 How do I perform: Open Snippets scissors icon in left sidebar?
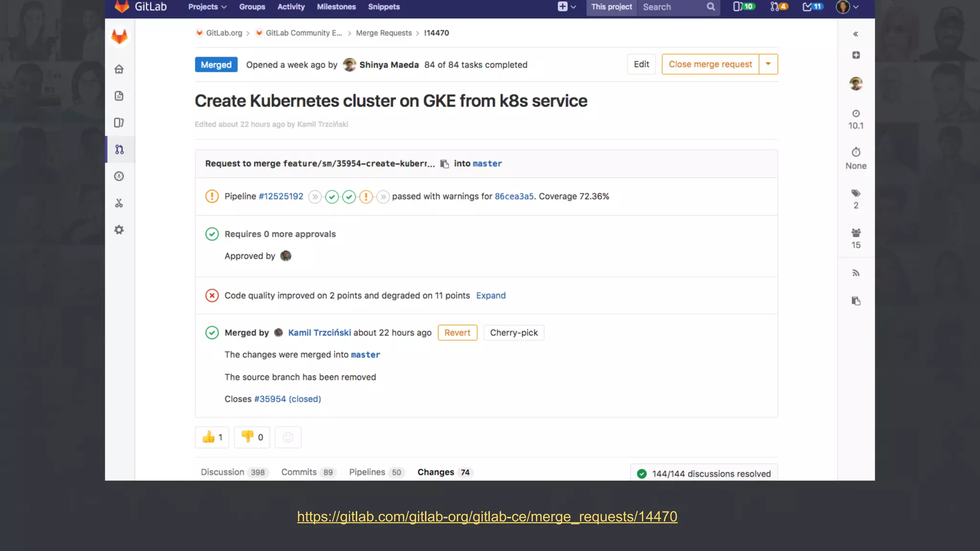point(119,203)
